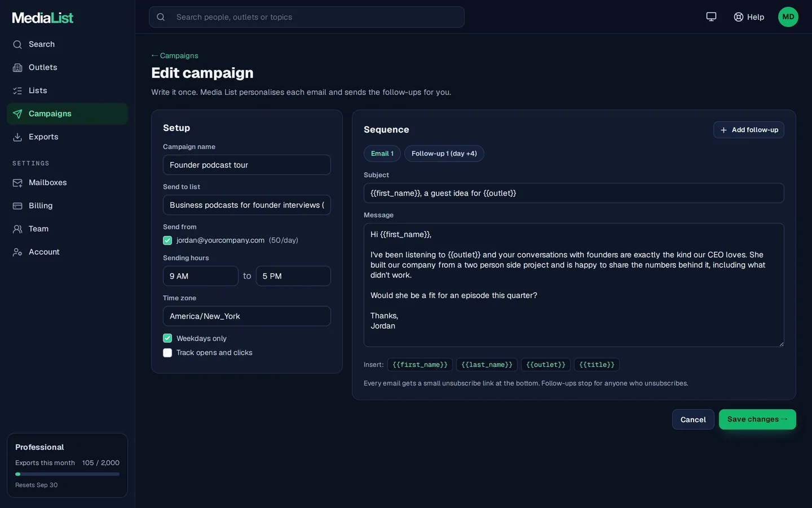Click the exports usage progress bar

67,474
